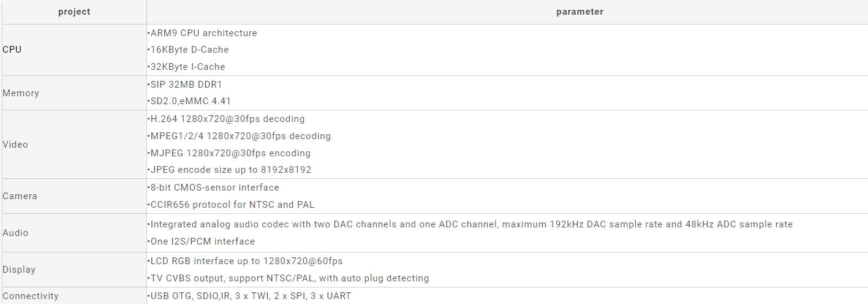This screenshot has width=868, height=304.
Task: Click the '16KByte D-Cache' entry
Action: pos(189,50)
